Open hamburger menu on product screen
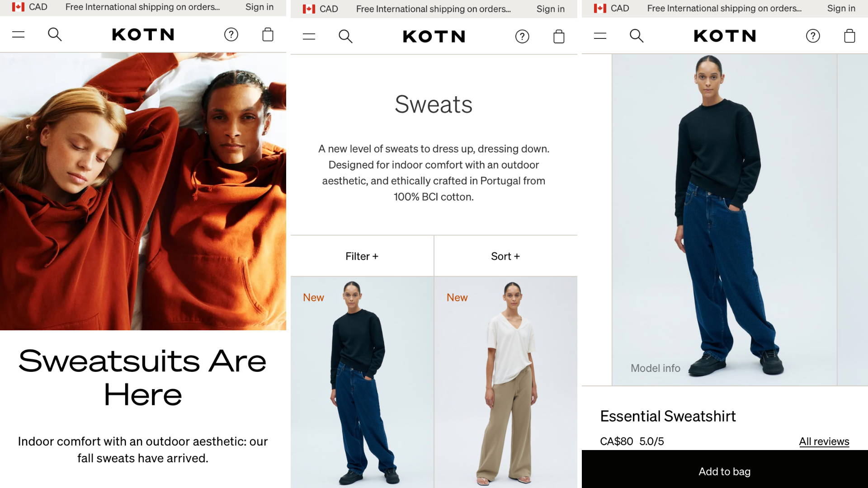868x488 pixels. pyautogui.click(x=600, y=36)
